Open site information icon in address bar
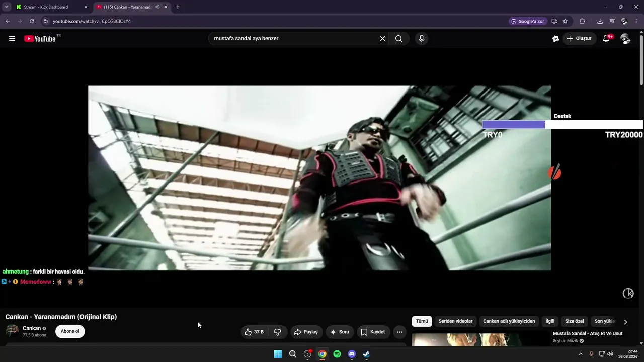This screenshot has height=362, width=644. pyautogui.click(x=46, y=21)
